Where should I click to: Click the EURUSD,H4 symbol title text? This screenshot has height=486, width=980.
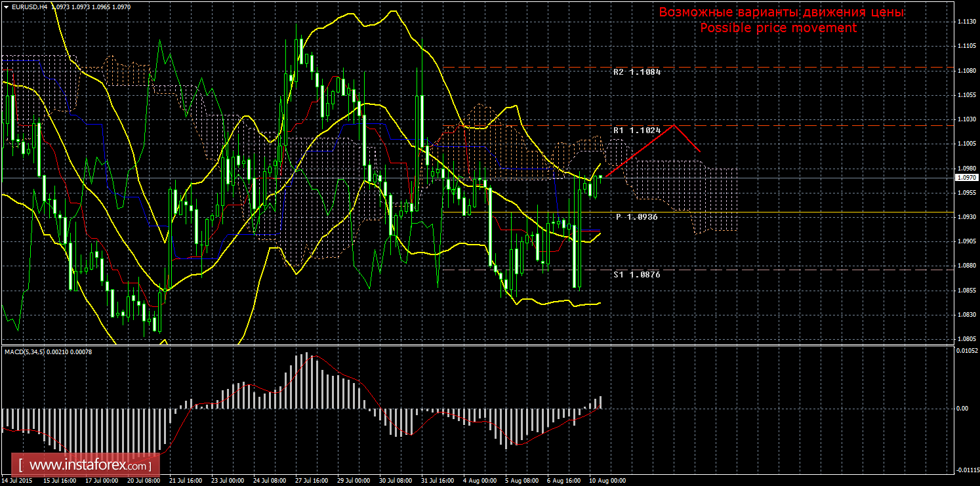[x=31, y=6]
